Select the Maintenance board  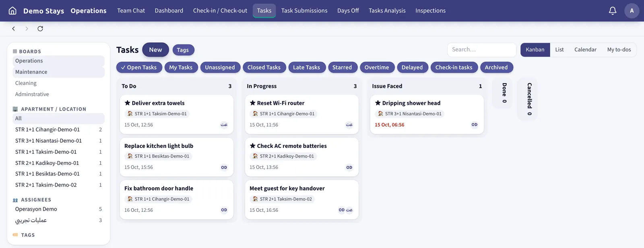pos(58,72)
